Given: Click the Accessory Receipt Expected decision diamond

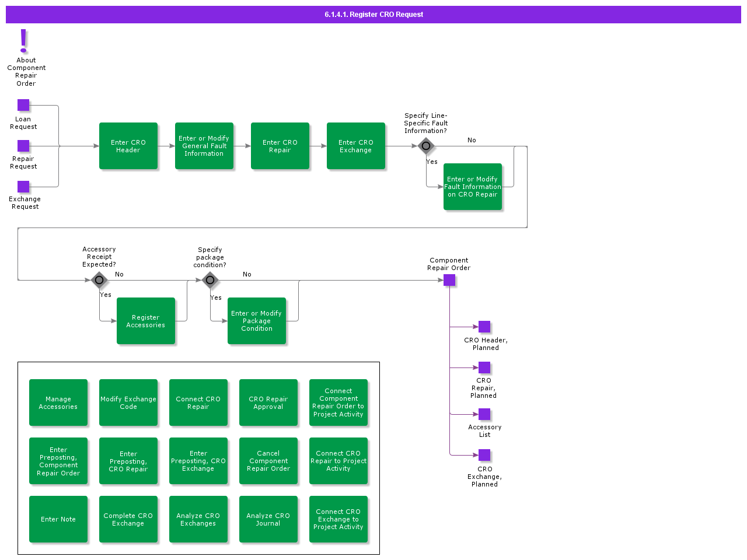Looking at the screenshot, I should (99, 280).
